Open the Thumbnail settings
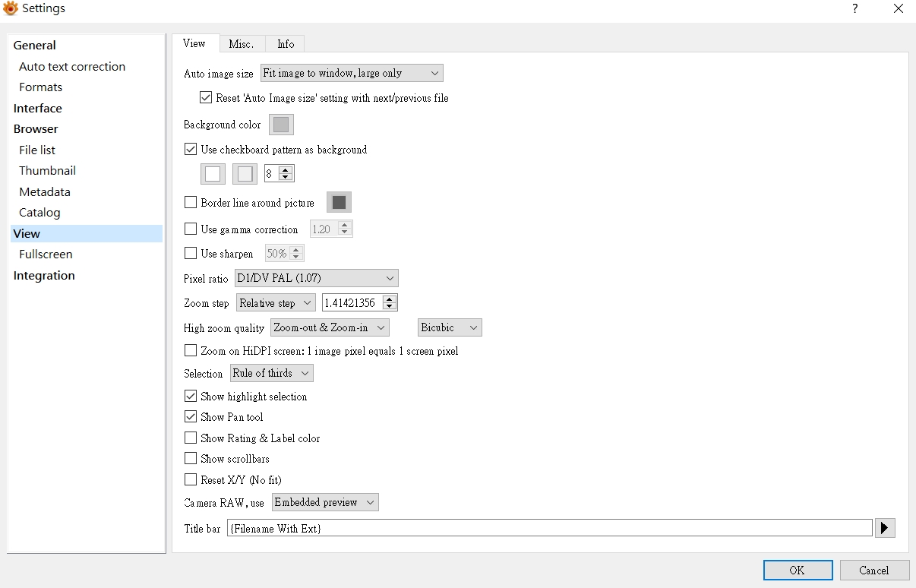The image size is (916, 588). click(48, 171)
